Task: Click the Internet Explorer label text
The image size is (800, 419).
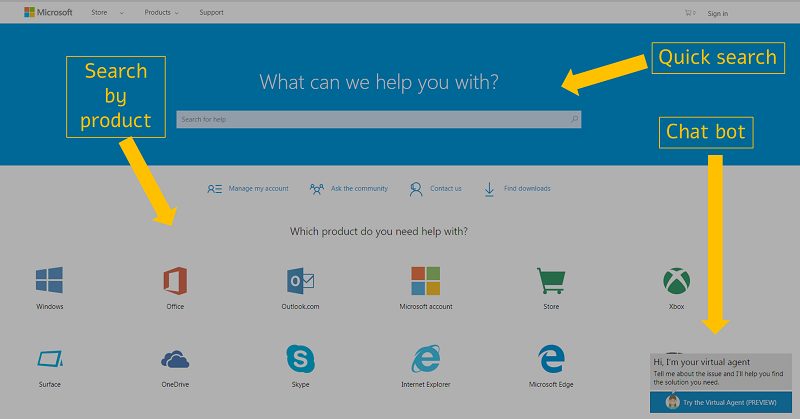Action: tap(426, 385)
